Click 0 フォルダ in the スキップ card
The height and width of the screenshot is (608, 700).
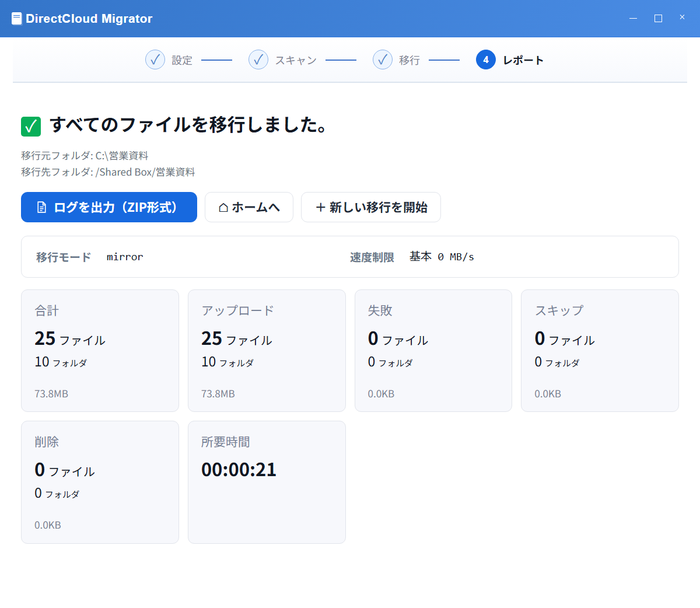(557, 362)
